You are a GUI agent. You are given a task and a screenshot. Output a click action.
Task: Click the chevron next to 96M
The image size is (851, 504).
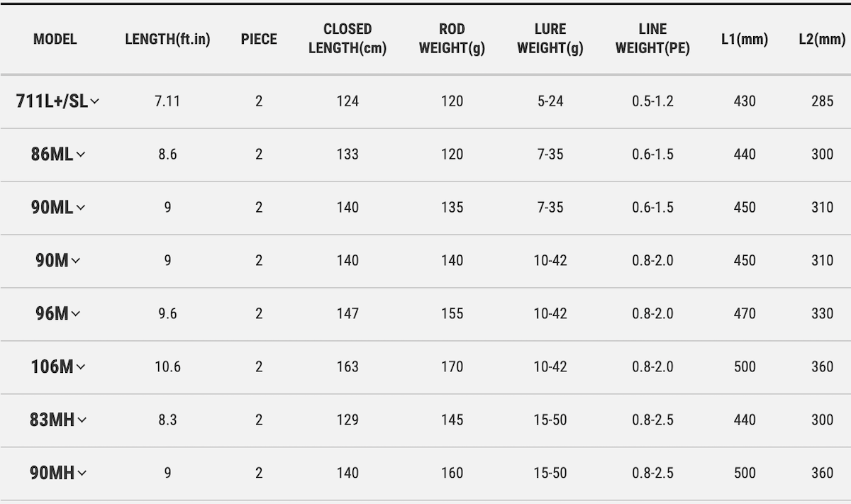76,314
